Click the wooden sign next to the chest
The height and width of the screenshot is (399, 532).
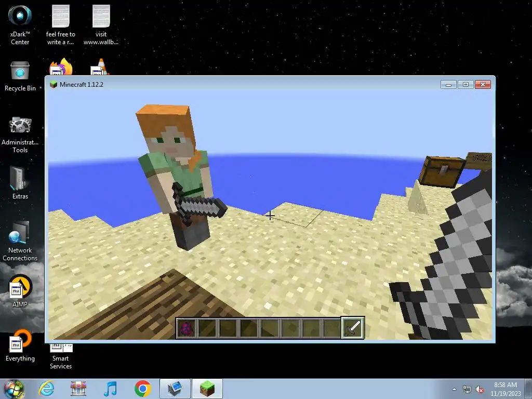click(479, 161)
